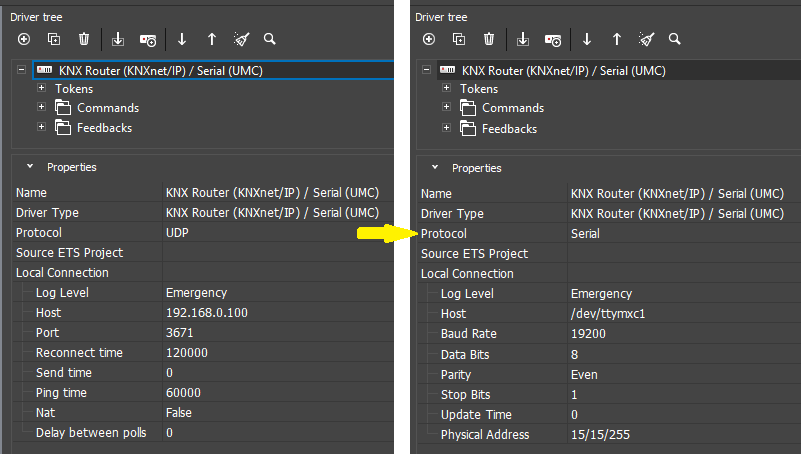
Task: Click Commands folder icon in left tree
Action: coord(63,108)
